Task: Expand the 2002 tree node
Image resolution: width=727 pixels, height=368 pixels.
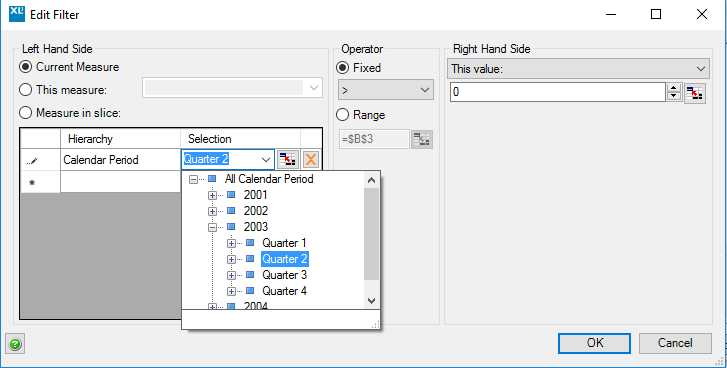Action: (x=212, y=211)
